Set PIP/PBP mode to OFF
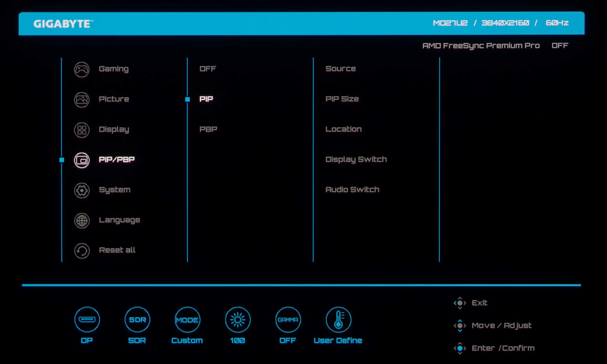Image resolution: width=607 pixels, height=364 pixels. click(208, 69)
